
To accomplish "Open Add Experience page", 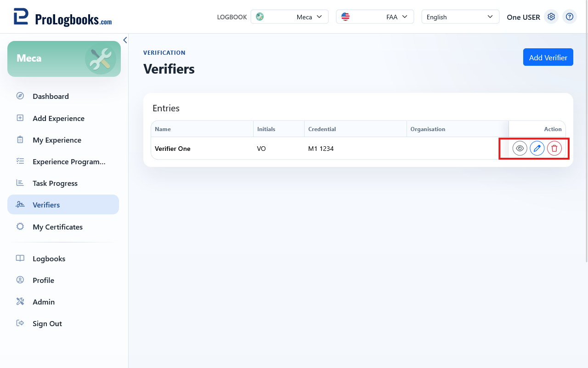I will 63,118.
